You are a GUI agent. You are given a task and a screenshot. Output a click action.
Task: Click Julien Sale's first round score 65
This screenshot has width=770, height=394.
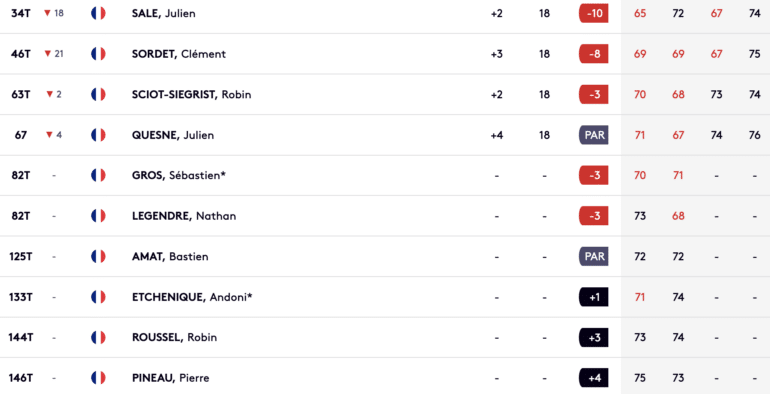point(640,13)
